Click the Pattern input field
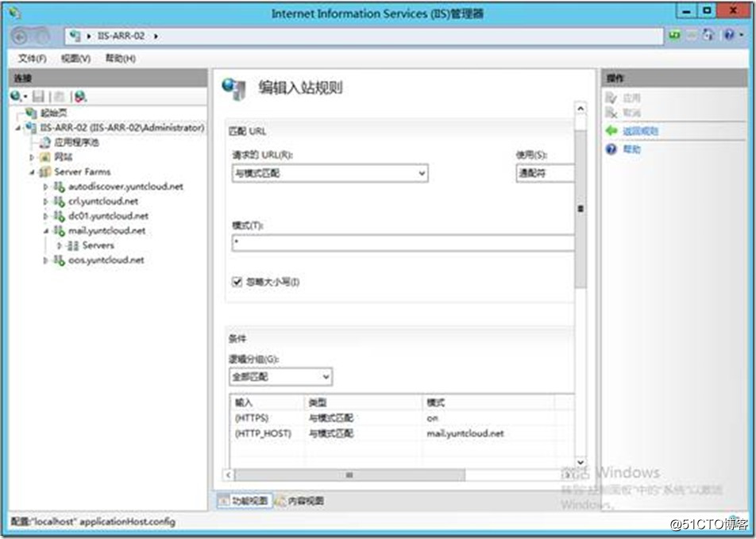The width and height of the screenshot is (756, 539). point(403,243)
